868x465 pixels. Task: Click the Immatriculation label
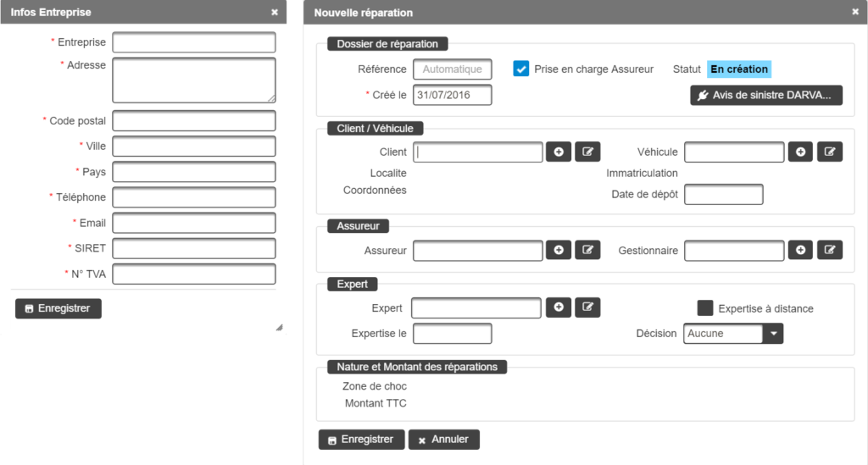pyautogui.click(x=642, y=173)
